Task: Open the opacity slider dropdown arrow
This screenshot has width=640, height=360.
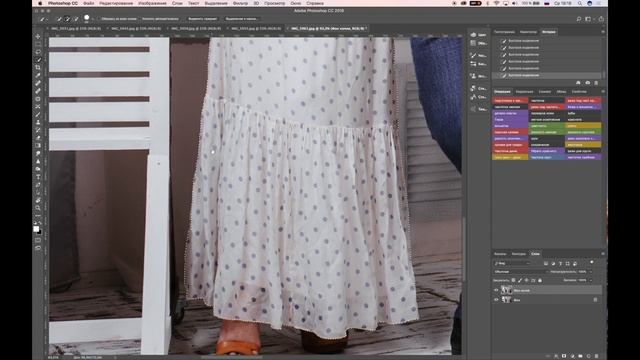Action: [591, 272]
